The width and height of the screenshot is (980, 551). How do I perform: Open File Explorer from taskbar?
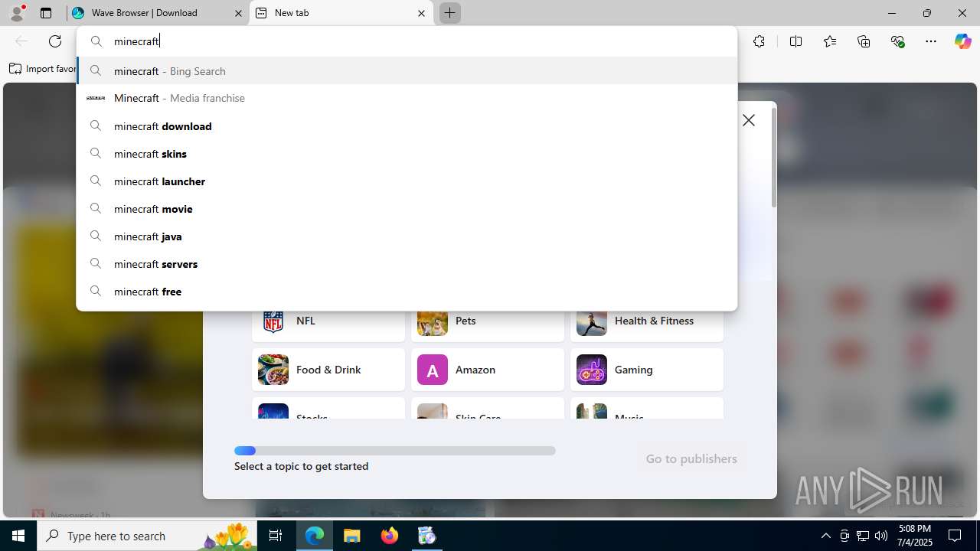[352, 536]
